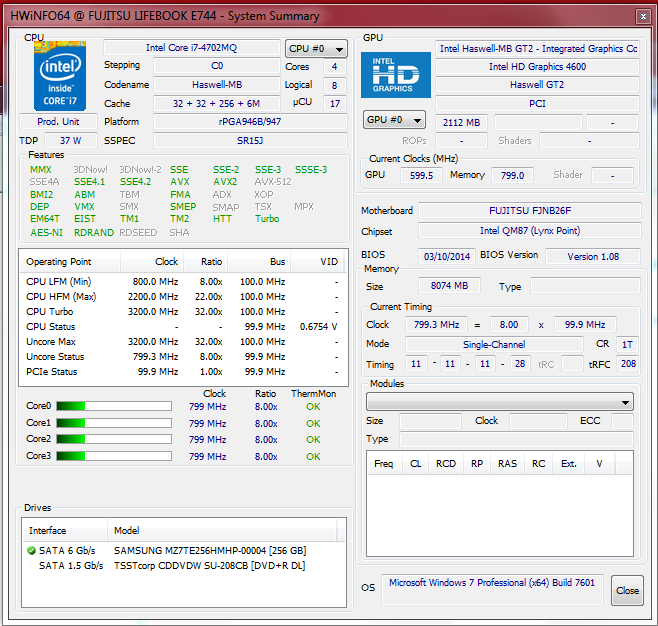The width and height of the screenshot is (658, 626).
Task: Select the TSSTcorp CDDVDW SU-208CB drive row
Action: (183, 566)
